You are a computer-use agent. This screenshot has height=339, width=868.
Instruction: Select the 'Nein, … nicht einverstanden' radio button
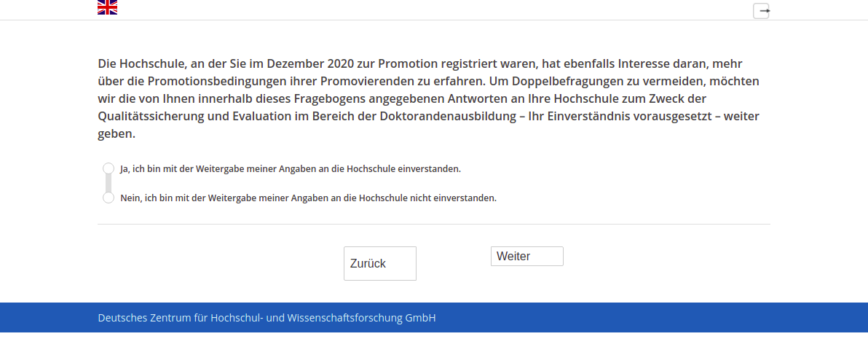tap(108, 198)
